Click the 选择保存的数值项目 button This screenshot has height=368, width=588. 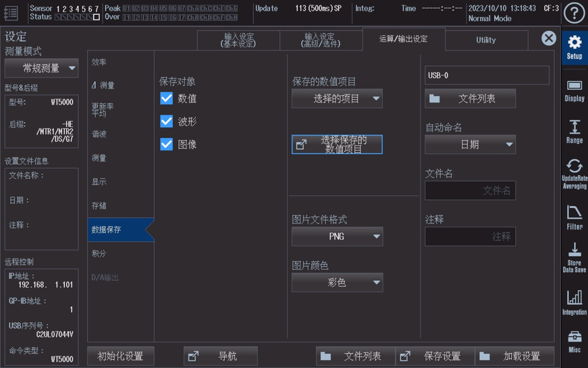point(337,144)
